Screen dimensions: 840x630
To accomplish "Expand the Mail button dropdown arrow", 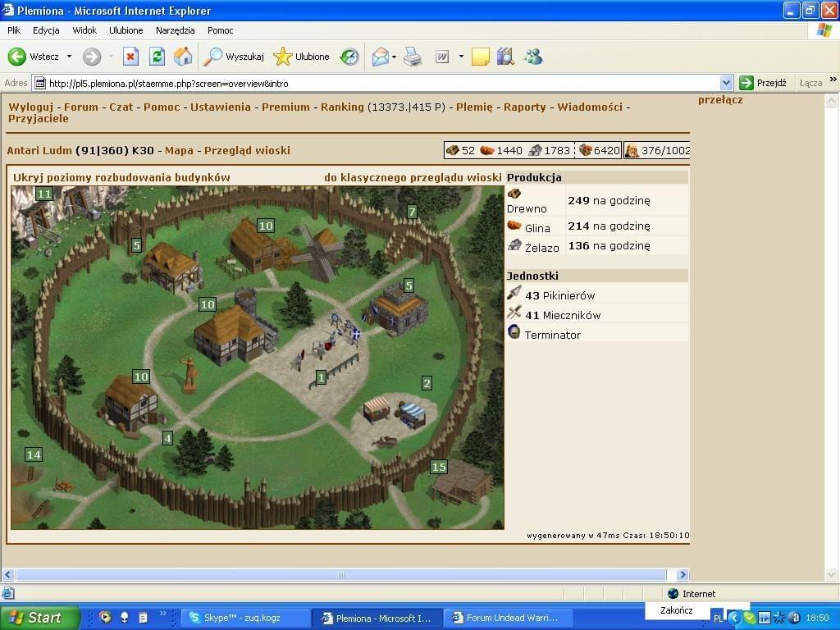I will 394,57.
